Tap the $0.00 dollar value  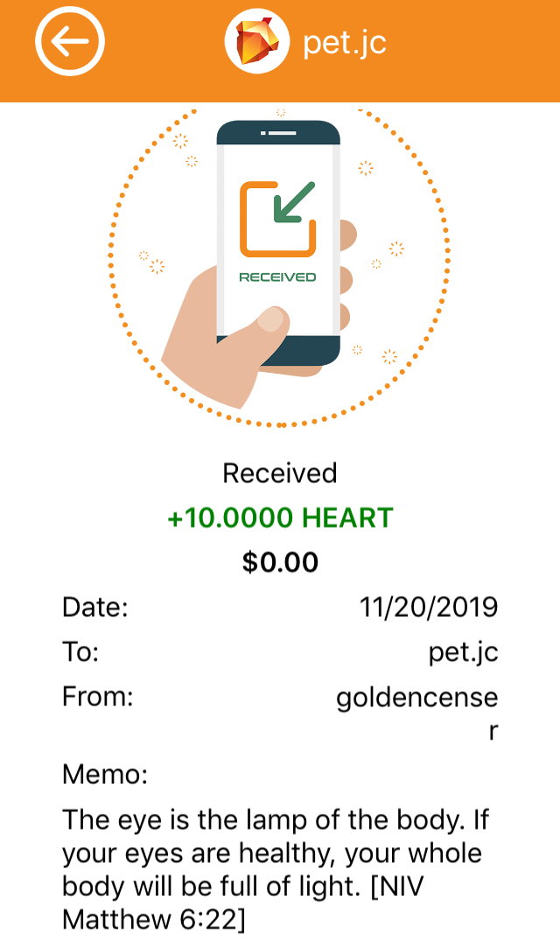coord(280,563)
